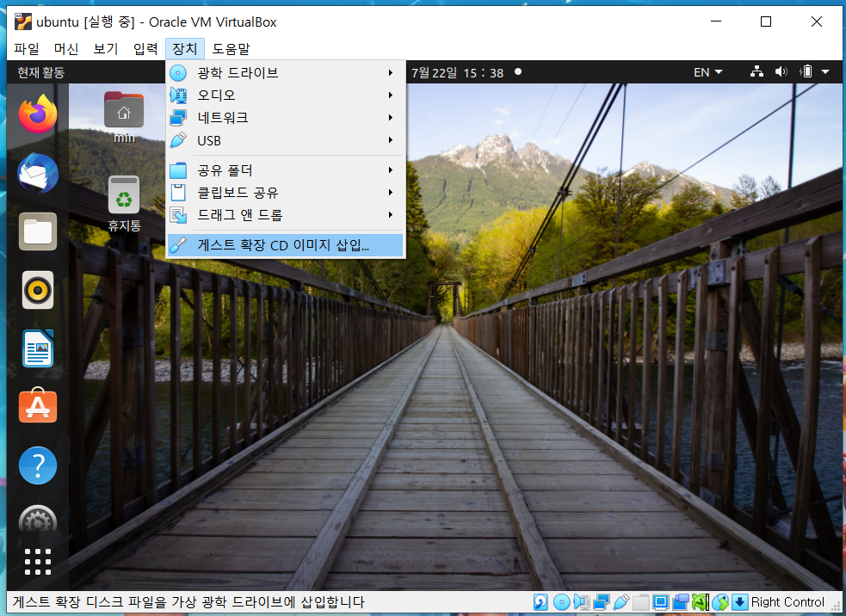Open LibreOffice Writer from the dock
Viewport: 846px width, 616px height.
38,349
